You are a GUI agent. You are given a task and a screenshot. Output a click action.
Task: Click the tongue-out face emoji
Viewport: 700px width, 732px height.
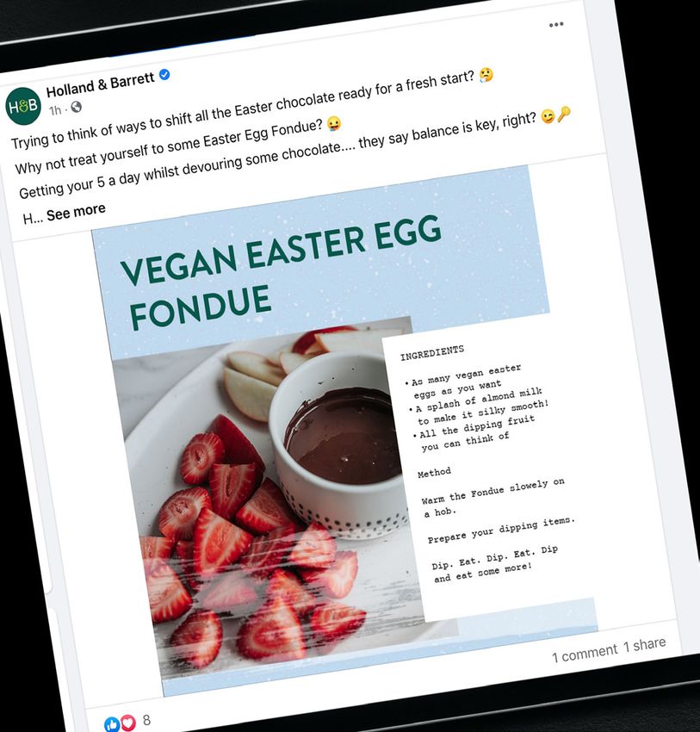334,124
